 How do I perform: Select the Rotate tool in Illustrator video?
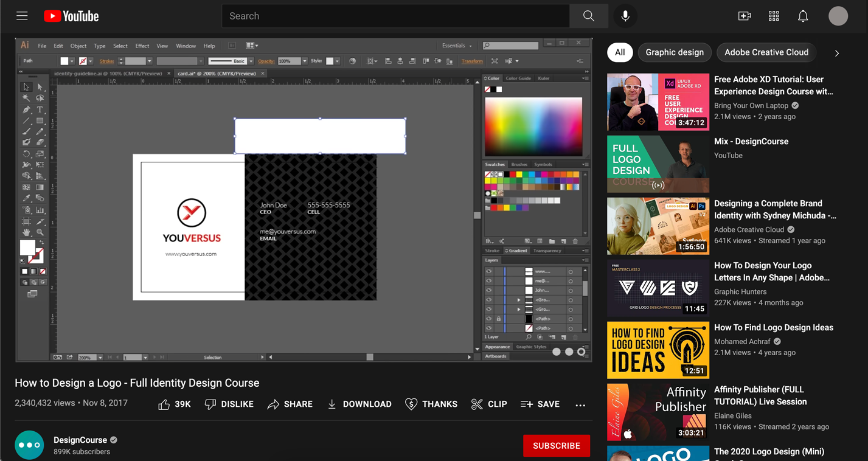tap(26, 154)
